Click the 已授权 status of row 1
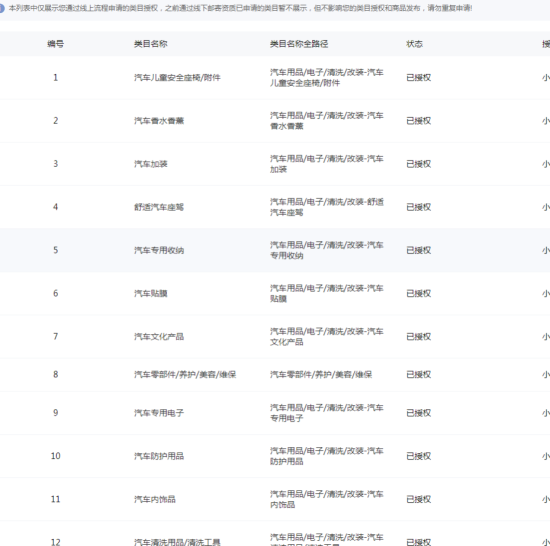 (418, 77)
